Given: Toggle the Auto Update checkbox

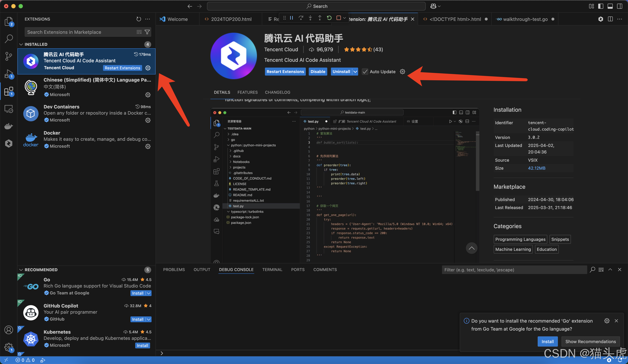Looking at the screenshot, I should tap(365, 72).
